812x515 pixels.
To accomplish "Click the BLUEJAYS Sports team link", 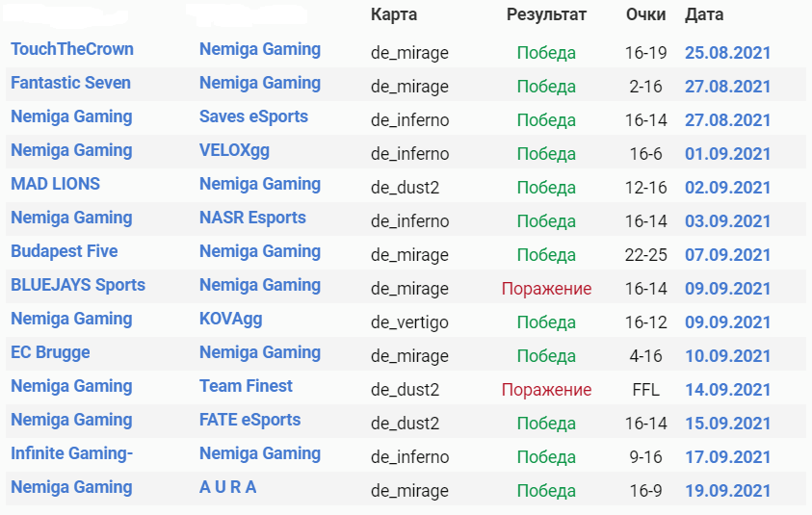I will click(x=78, y=285).
